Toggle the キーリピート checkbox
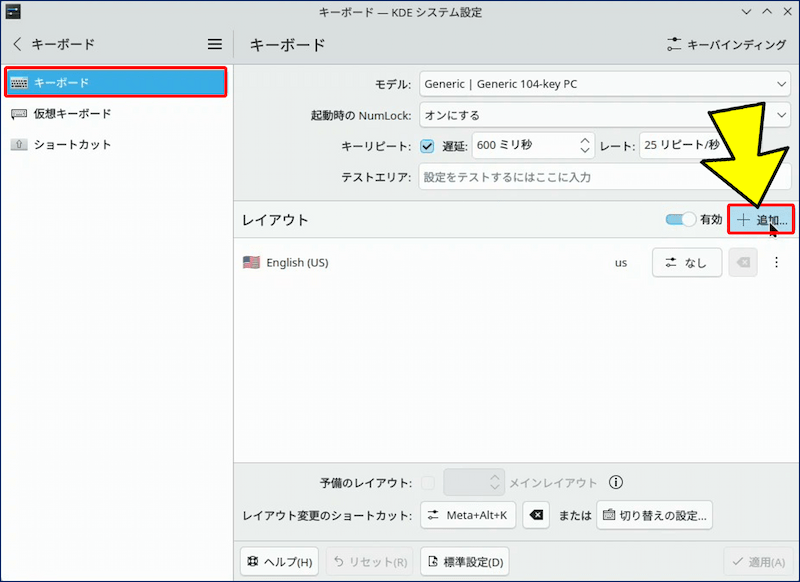 [x=427, y=146]
